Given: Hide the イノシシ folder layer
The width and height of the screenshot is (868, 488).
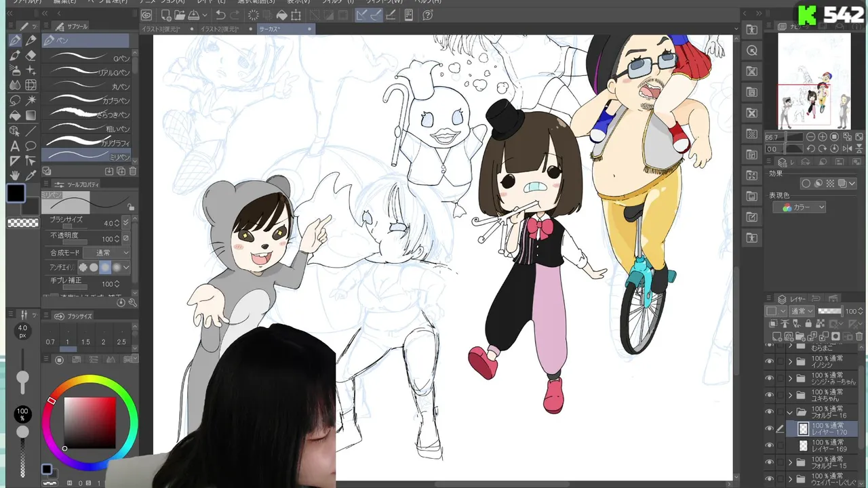Looking at the screenshot, I should (769, 361).
